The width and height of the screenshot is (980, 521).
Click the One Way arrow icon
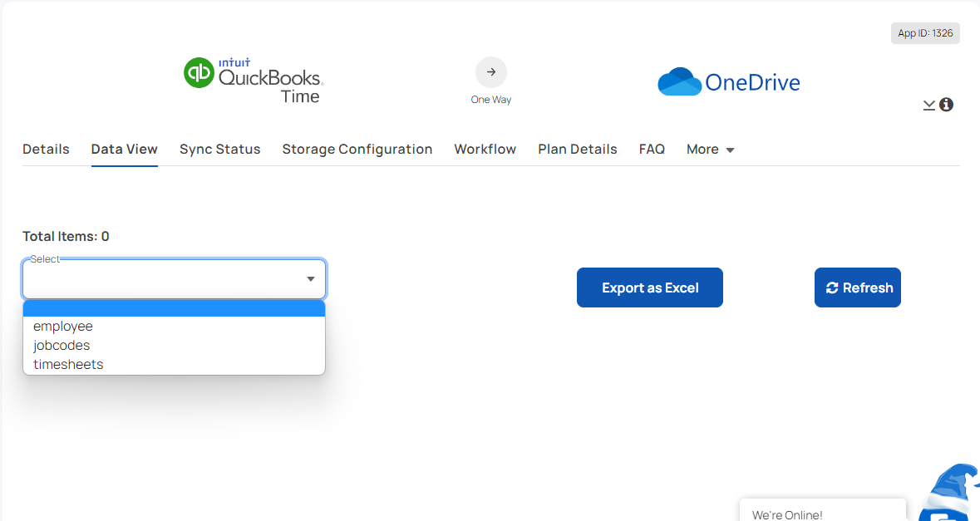coord(491,71)
